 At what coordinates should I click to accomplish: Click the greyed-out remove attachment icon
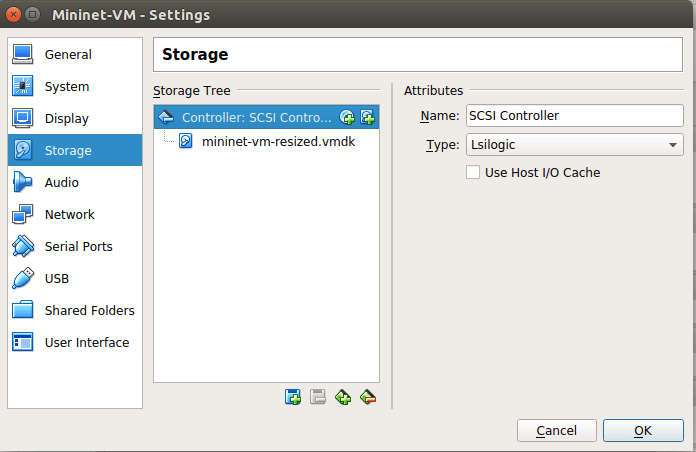318,397
